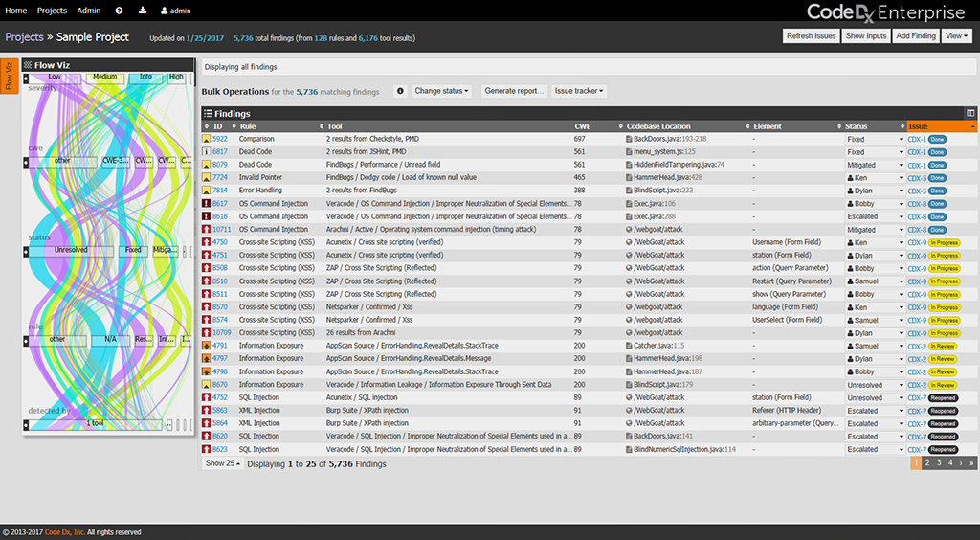Toggle severity axis handle in Flow Viz

point(26,79)
